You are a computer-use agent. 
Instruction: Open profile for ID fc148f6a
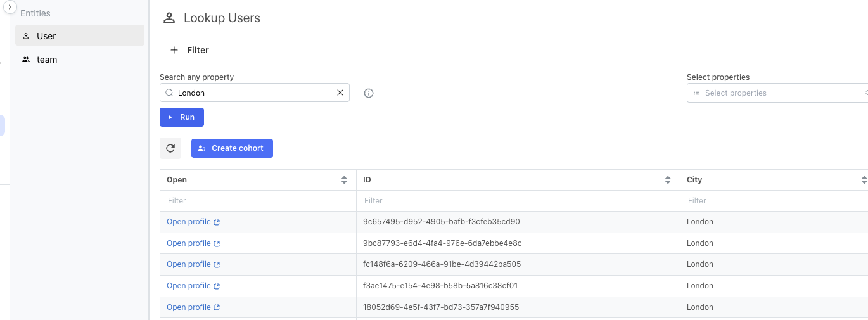pyautogui.click(x=193, y=264)
